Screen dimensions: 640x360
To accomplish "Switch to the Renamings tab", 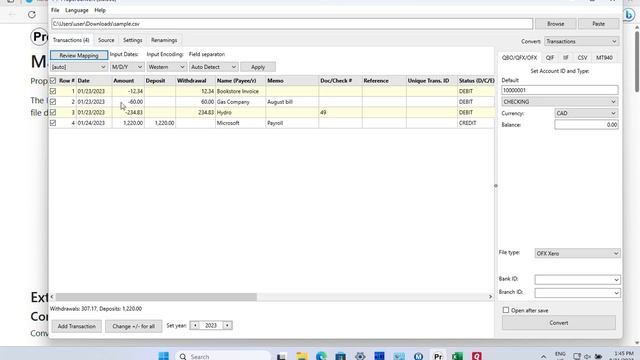I will tap(164, 40).
